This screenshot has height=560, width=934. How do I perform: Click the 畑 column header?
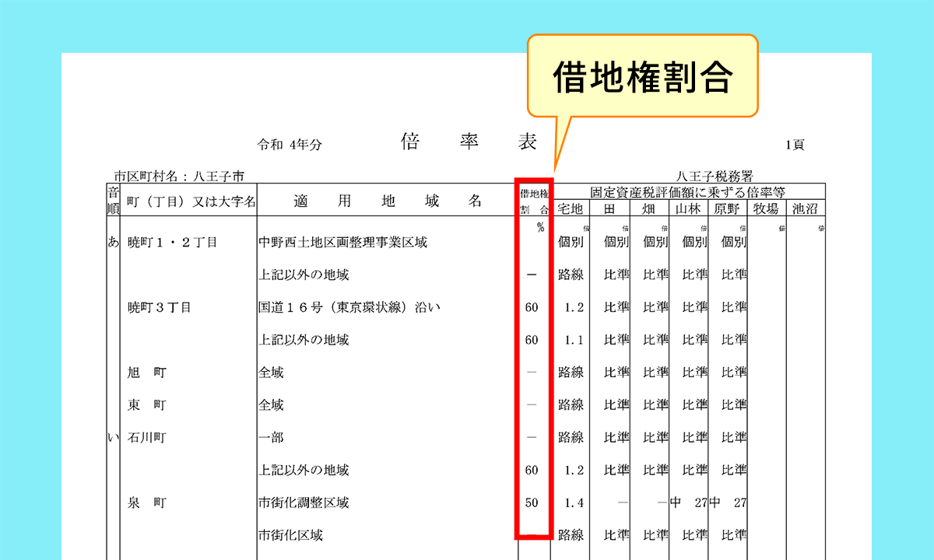[649, 208]
